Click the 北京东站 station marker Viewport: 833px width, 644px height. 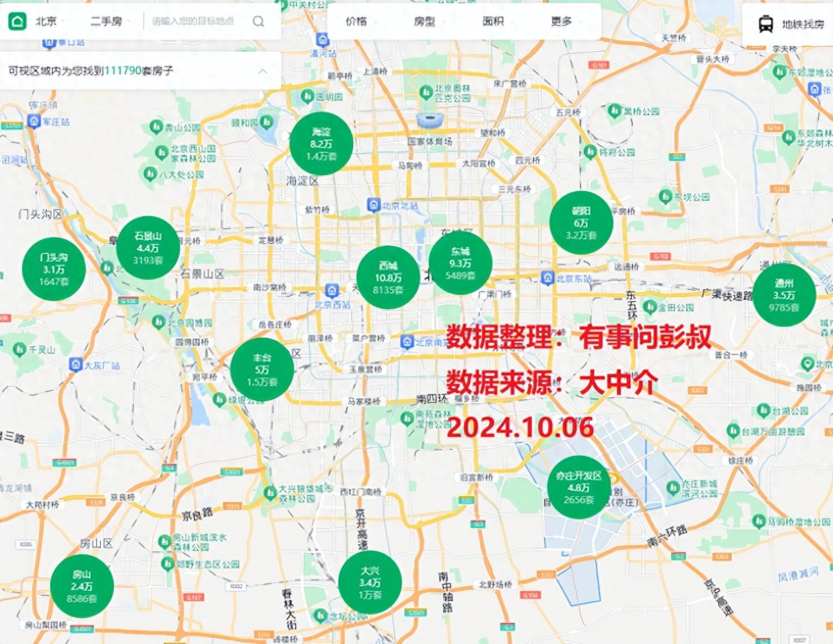(547, 278)
